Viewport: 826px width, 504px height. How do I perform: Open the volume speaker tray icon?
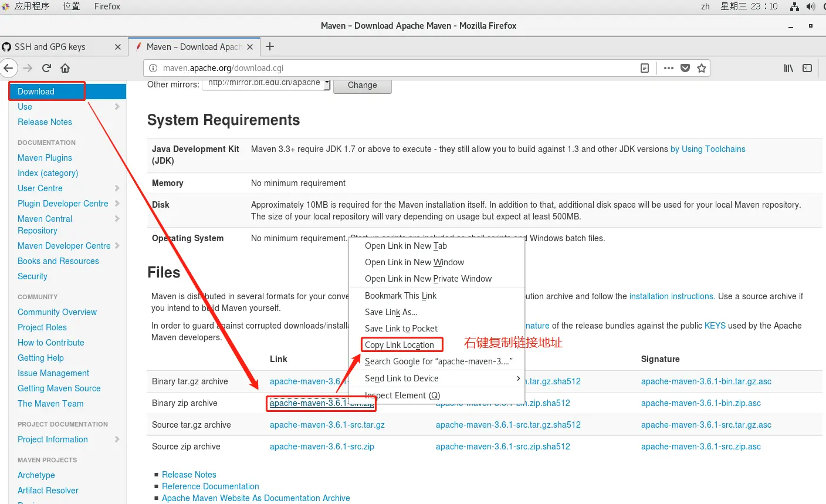click(811, 6)
